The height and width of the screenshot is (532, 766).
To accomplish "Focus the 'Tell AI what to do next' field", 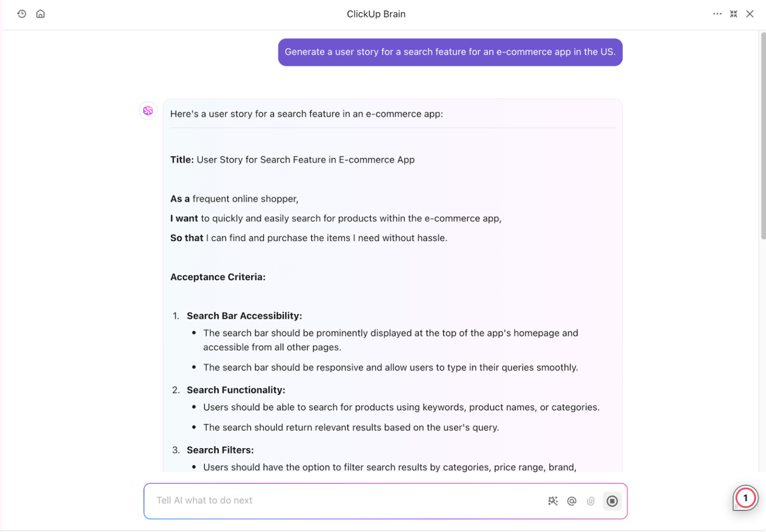I will tap(299, 501).
